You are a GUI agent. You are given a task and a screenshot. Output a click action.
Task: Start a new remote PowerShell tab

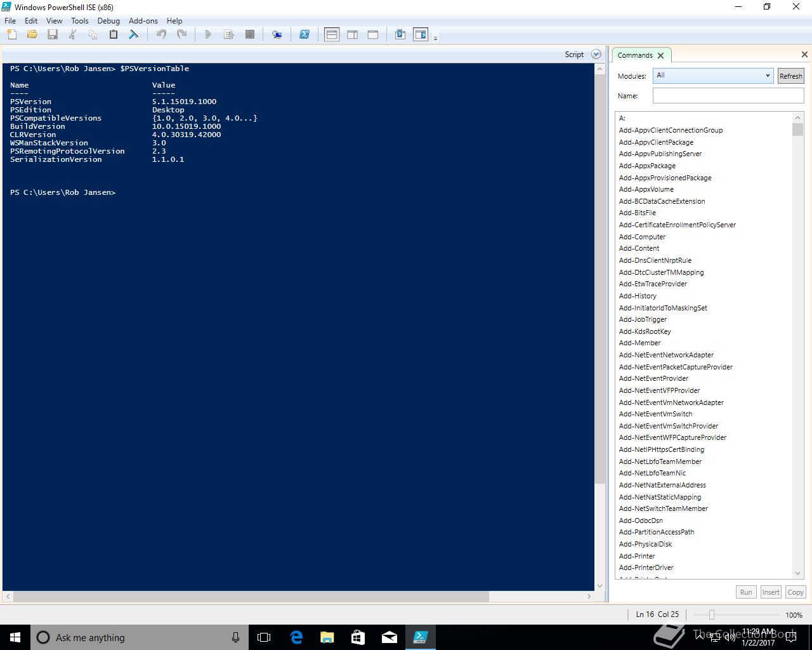click(x=277, y=35)
